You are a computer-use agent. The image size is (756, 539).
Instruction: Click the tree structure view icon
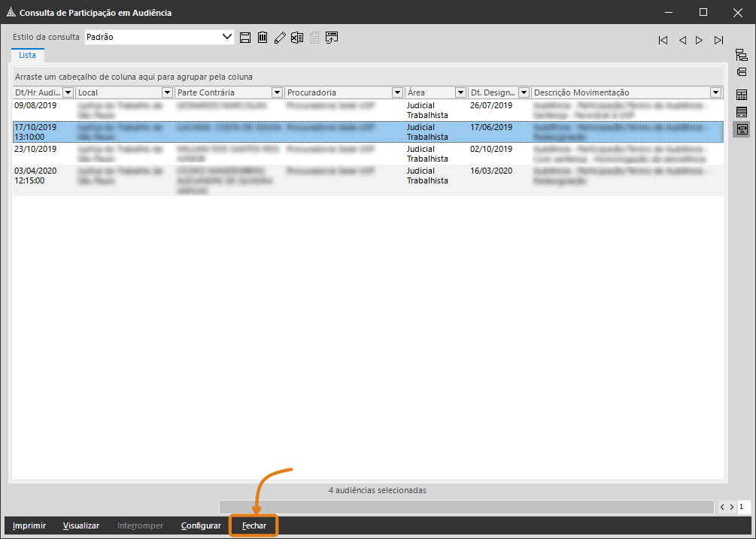[742, 55]
